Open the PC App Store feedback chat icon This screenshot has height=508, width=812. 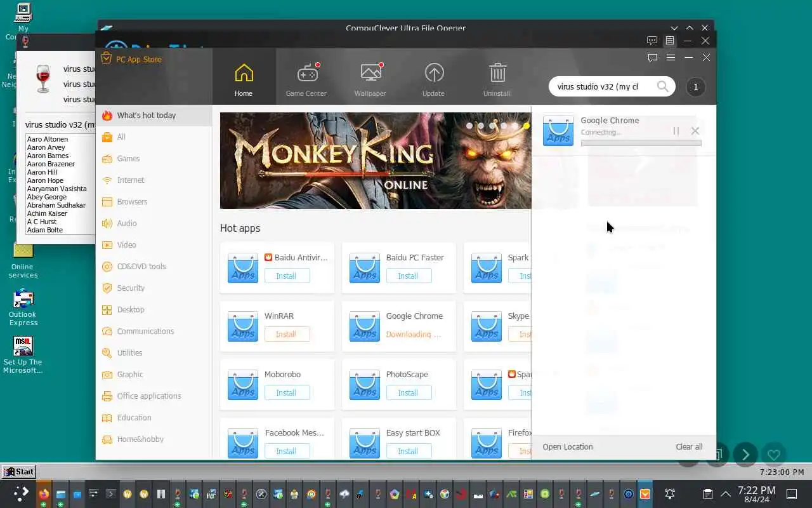pos(652,57)
